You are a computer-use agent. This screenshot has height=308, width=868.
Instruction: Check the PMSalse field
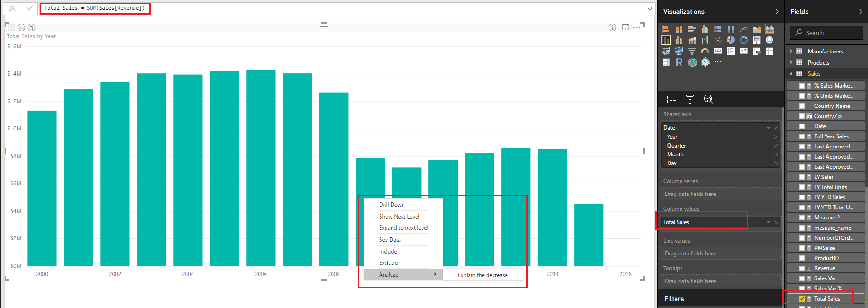point(802,248)
